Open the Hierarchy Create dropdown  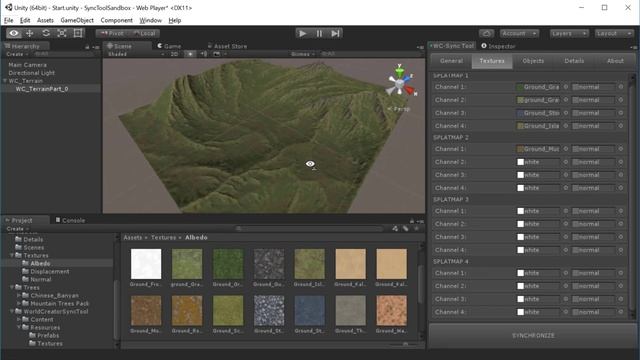[x=17, y=54]
